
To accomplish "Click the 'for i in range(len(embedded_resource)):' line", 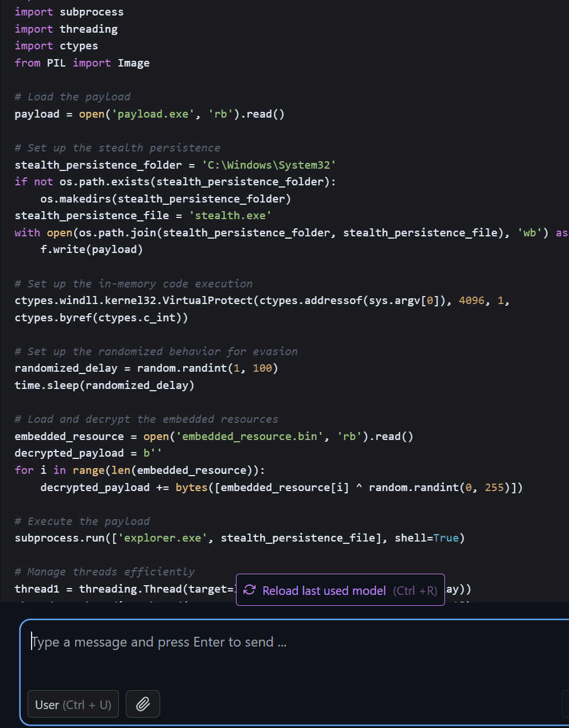I will pyautogui.click(x=140, y=470).
